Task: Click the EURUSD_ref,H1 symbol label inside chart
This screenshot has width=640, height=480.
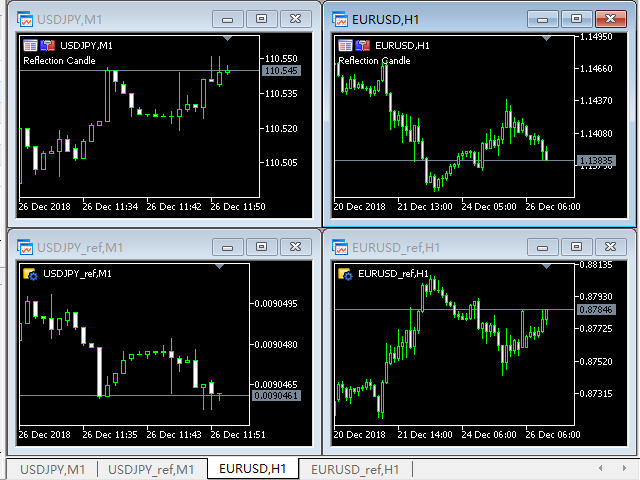Action: tap(393, 274)
